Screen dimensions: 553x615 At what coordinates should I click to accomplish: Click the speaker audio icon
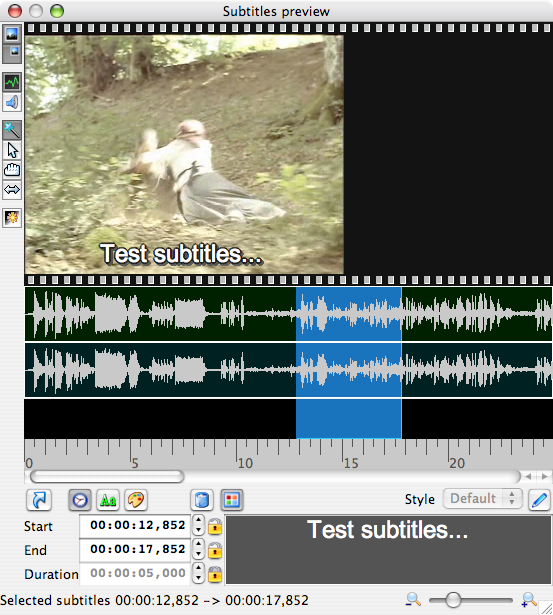(12, 103)
